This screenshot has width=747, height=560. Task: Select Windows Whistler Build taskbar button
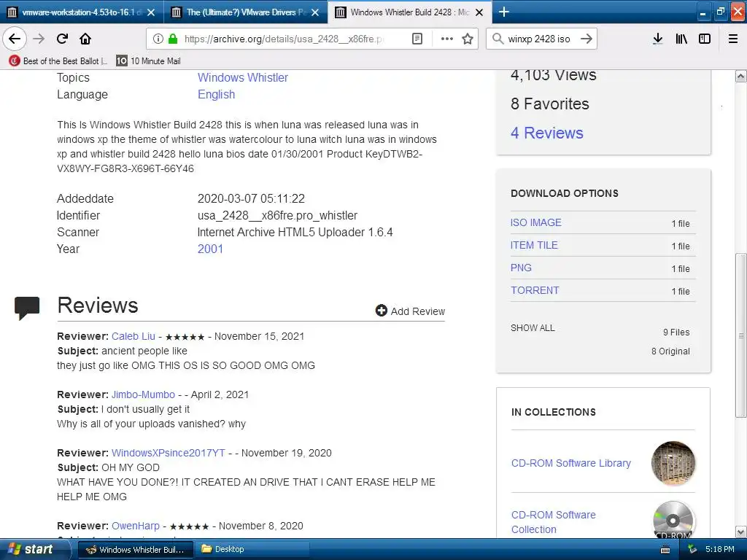coord(135,550)
